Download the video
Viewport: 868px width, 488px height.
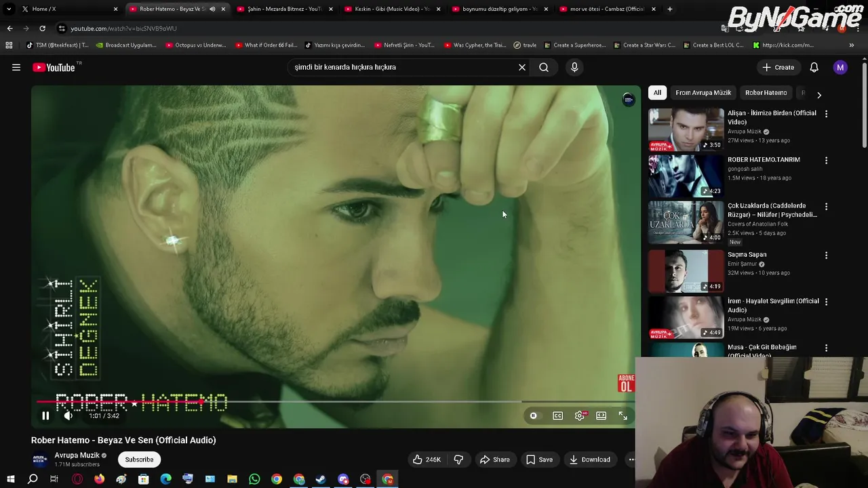click(590, 460)
